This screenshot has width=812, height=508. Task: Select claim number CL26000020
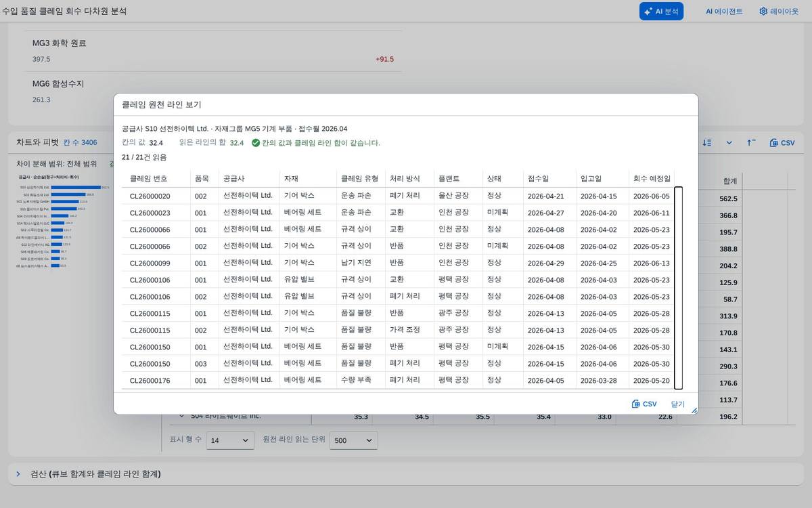click(150, 196)
